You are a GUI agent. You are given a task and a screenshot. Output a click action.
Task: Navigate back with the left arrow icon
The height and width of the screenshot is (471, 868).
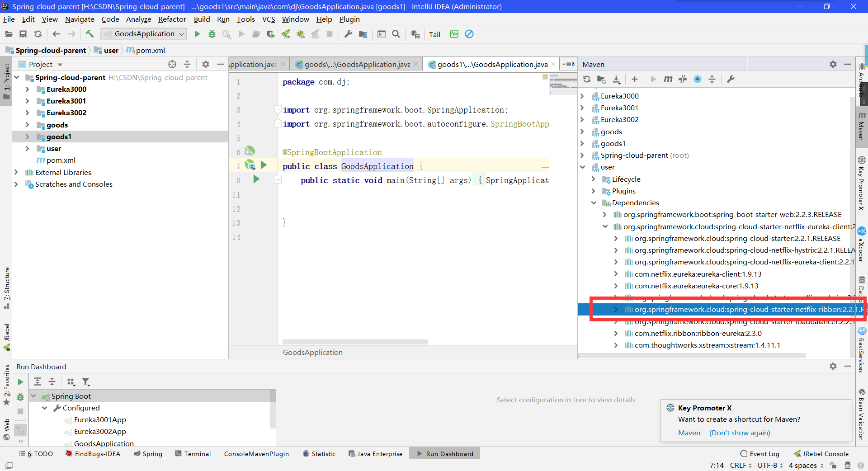point(56,34)
